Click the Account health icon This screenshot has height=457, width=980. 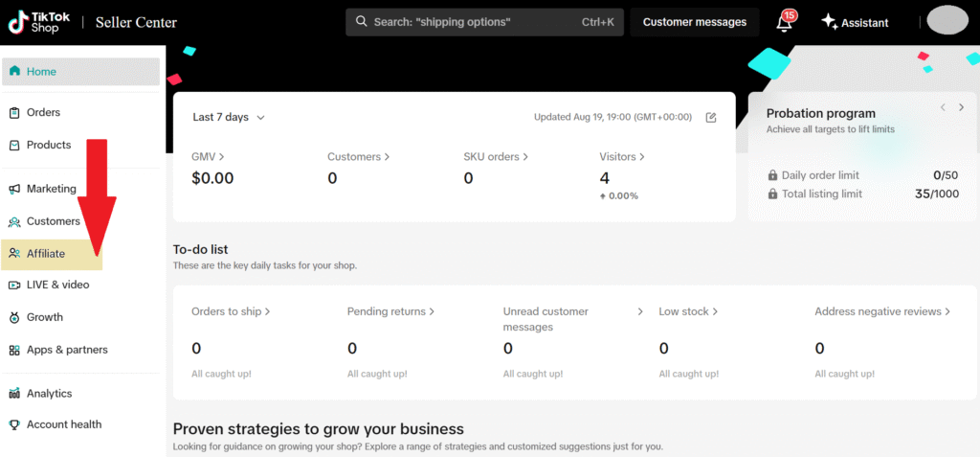pos(14,424)
